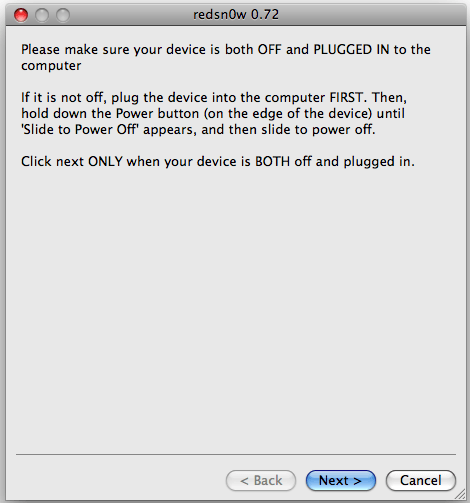470x503 pixels.
Task: Click the words PLUGGED IN
Action: point(351,49)
